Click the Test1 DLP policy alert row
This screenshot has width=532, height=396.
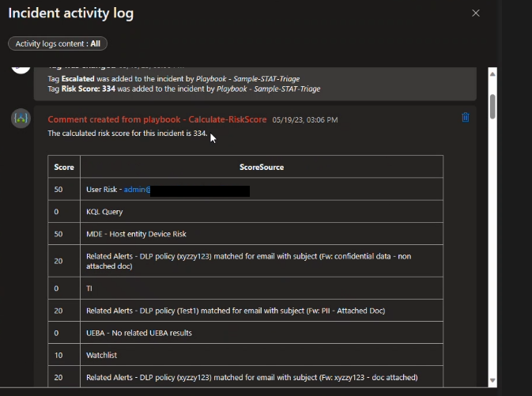coord(246,311)
